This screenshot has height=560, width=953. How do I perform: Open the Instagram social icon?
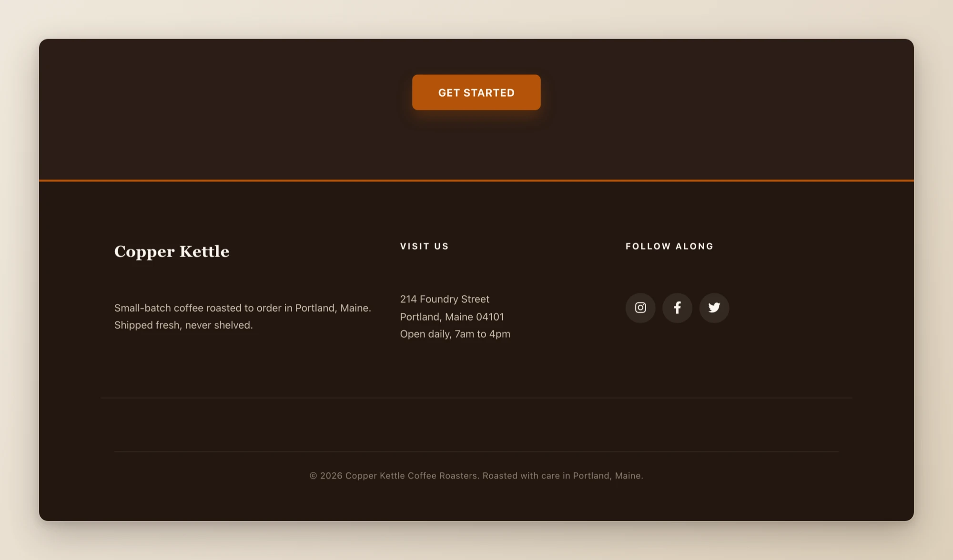(x=640, y=308)
